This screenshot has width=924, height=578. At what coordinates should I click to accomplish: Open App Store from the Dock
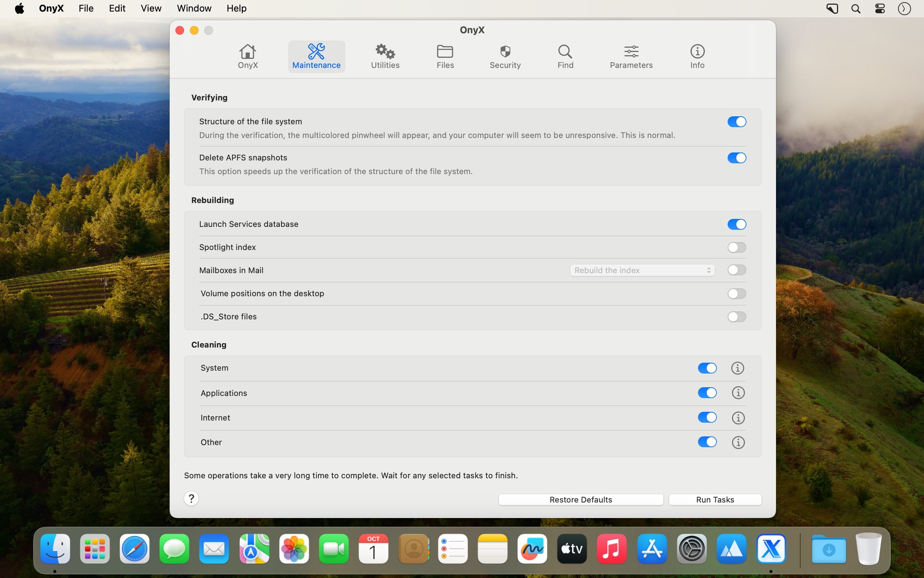click(652, 549)
